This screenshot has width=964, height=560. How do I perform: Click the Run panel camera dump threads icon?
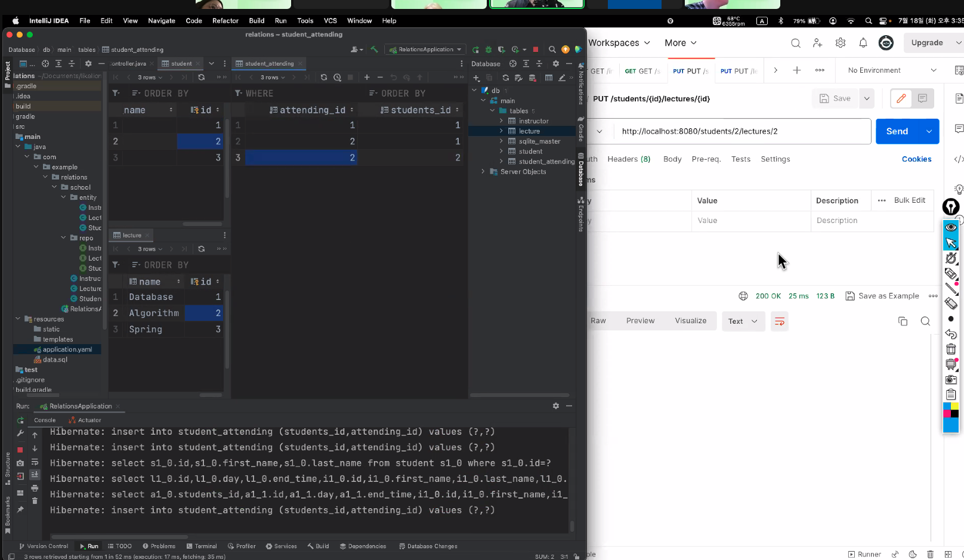[20, 463]
